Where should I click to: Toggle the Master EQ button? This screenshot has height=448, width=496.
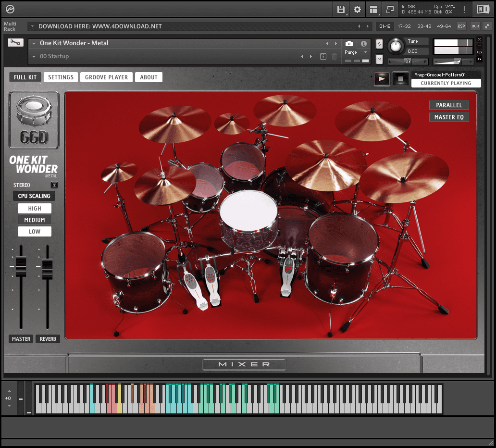point(449,117)
